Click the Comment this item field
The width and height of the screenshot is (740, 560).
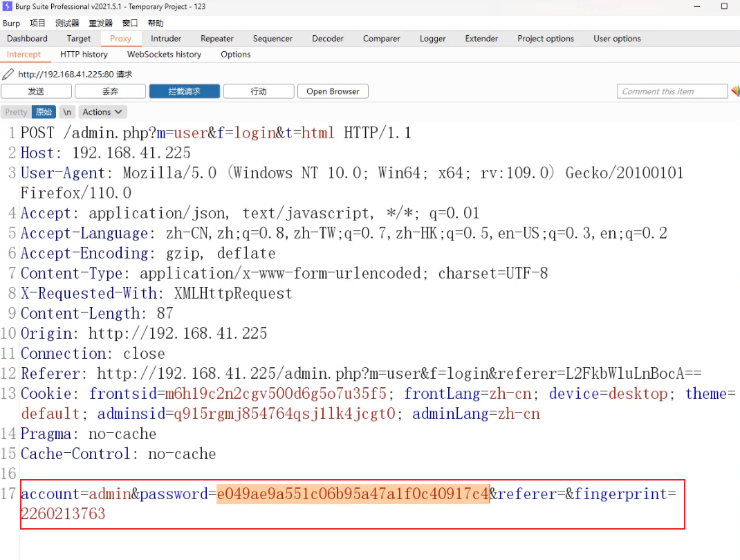[x=672, y=91]
